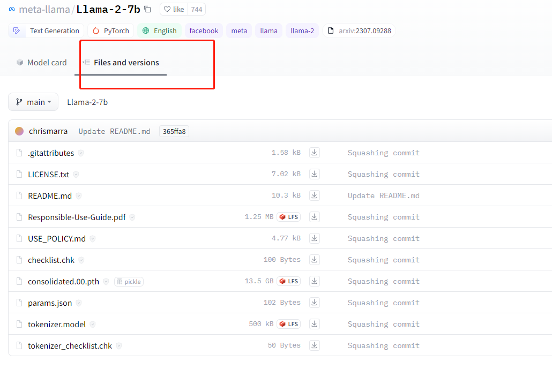Click the Meta logo beside meta-llama

pos(12,10)
